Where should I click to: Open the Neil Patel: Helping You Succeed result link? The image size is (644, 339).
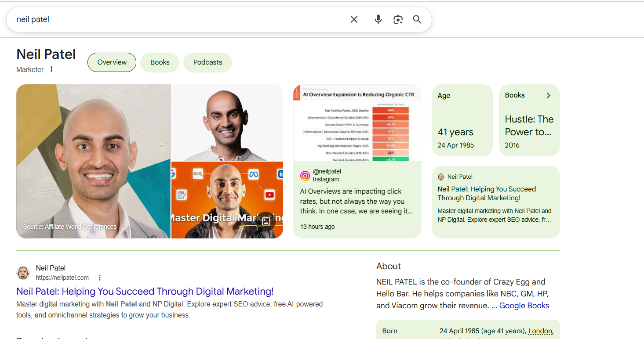click(145, 291)
